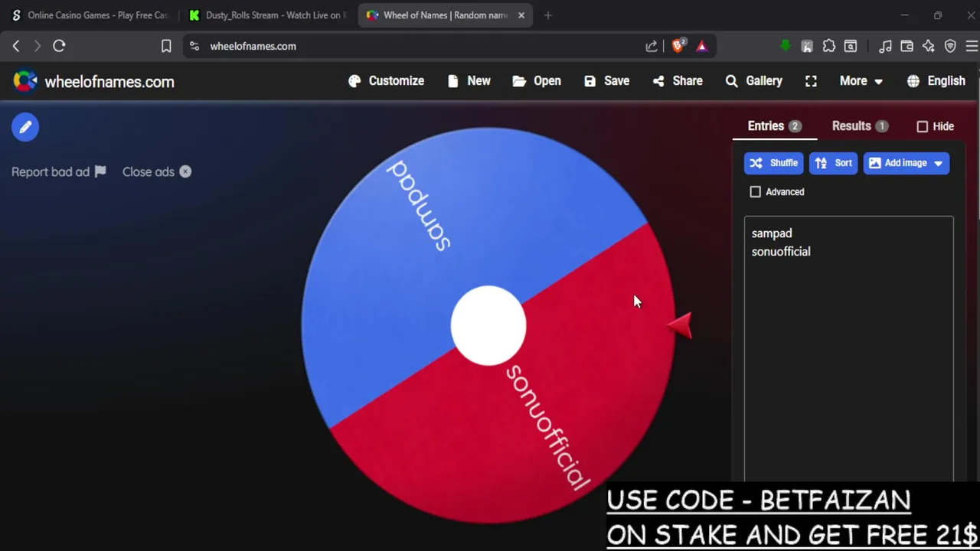This screenshot has height=551, width=980.
Task: Open the Add image dropdown
Action: pyautogui.click(x=906, y=163)
